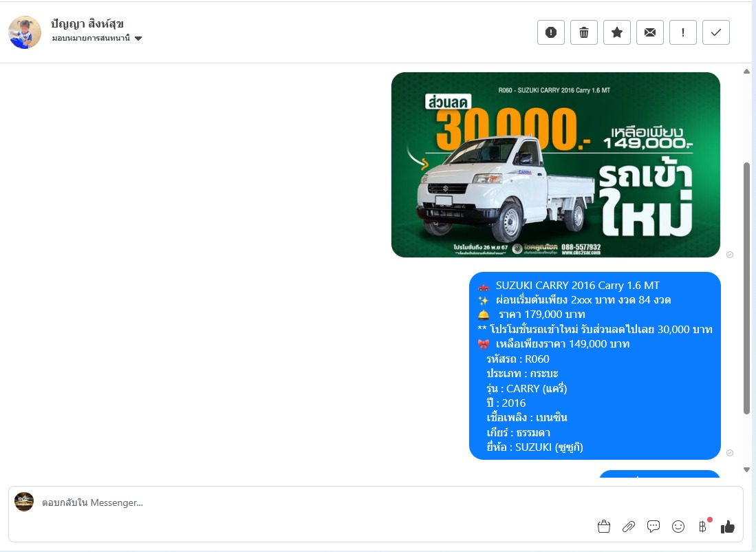Attach a file with paperclip icon
The height and width of the screenshot is (552, 756).
coord(628,527)
